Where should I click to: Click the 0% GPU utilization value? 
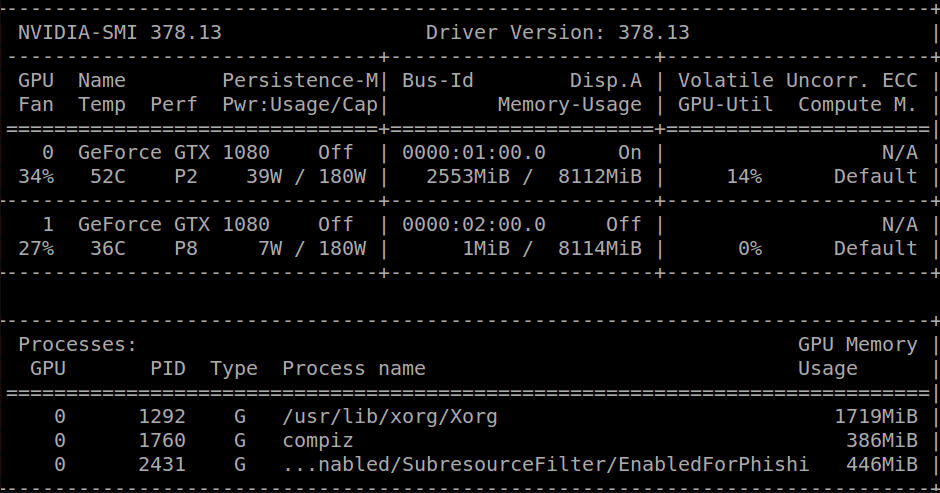click(x=750, y=248)
